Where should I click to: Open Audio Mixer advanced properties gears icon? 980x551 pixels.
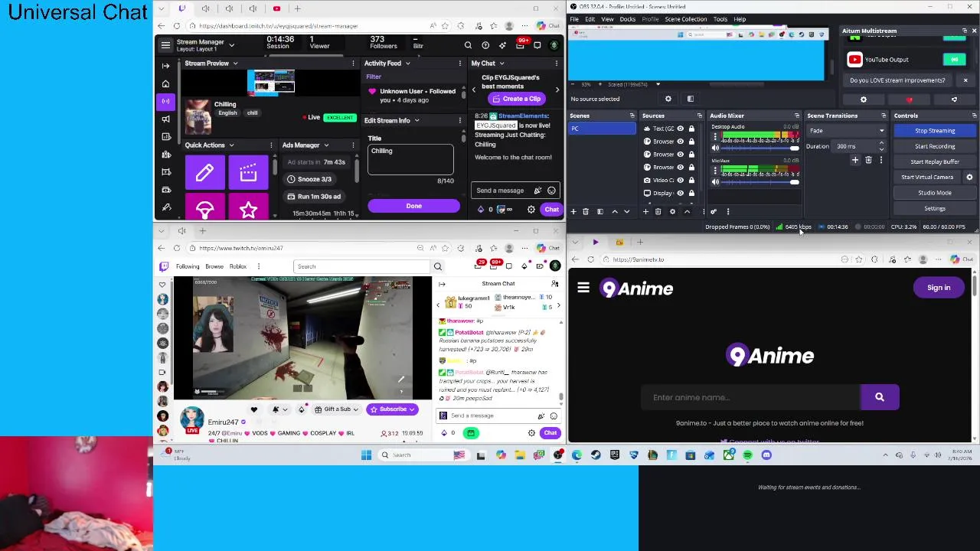[714, 211]
